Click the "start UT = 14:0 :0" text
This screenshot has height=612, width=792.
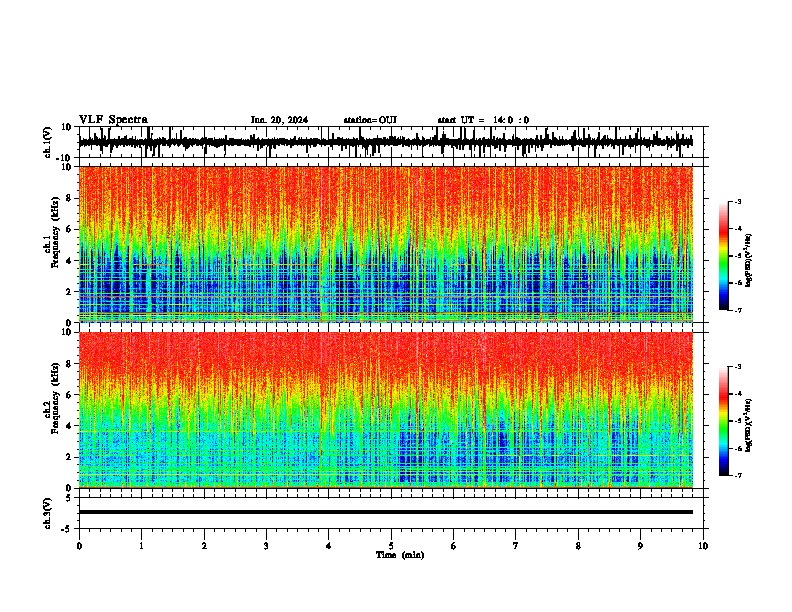[483, 120]
